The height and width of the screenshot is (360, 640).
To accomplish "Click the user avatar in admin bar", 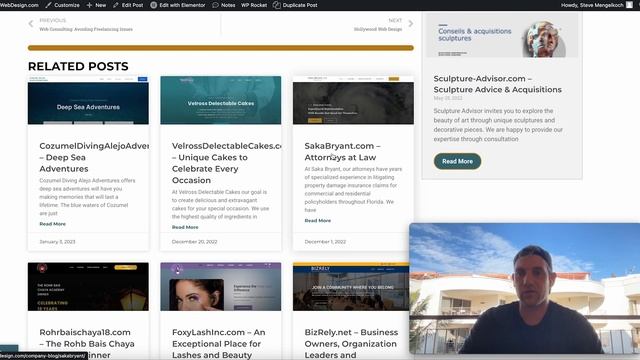I will pos(629,5).
